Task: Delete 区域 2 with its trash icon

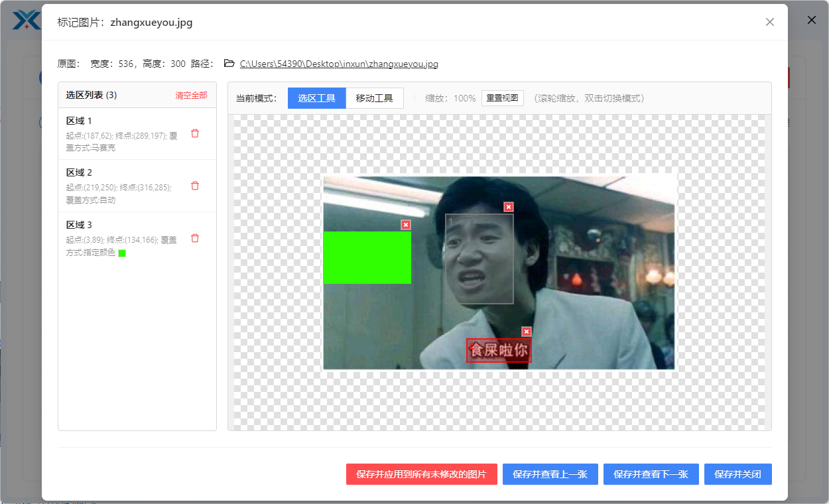Action: (195, 186)
